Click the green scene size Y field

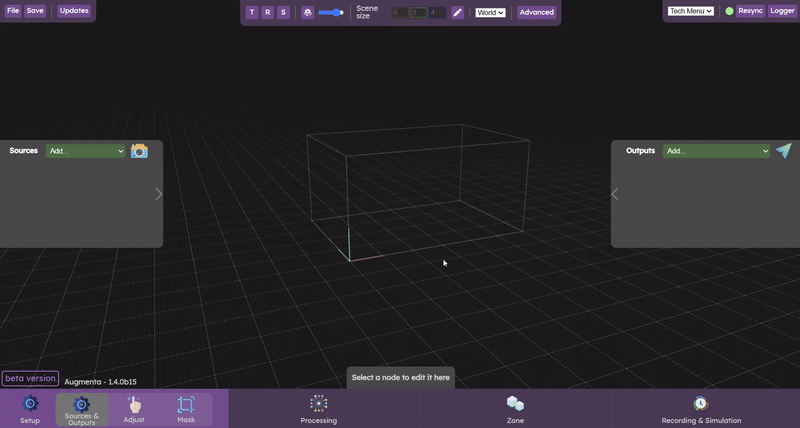(x=418, y=13)
